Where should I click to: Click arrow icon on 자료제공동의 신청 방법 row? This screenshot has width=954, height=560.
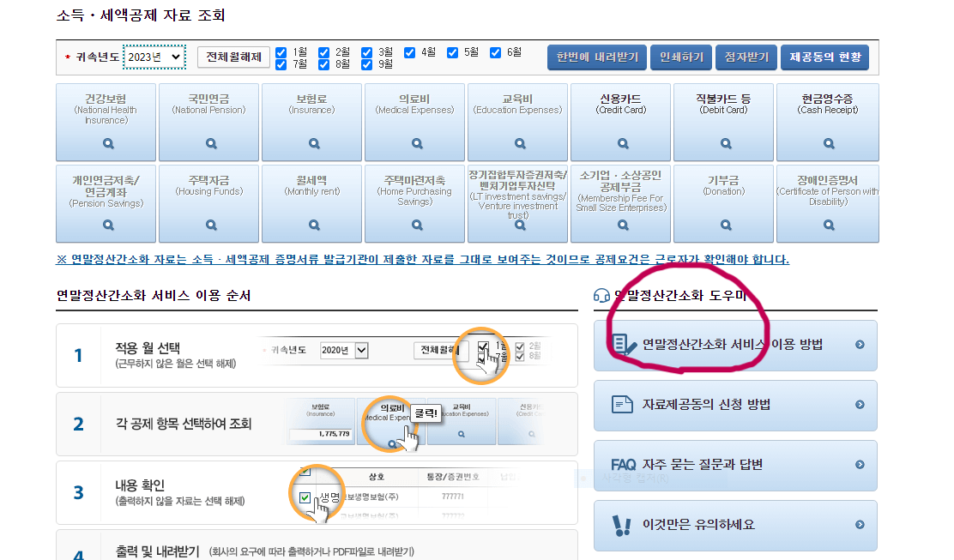point(860,404)
